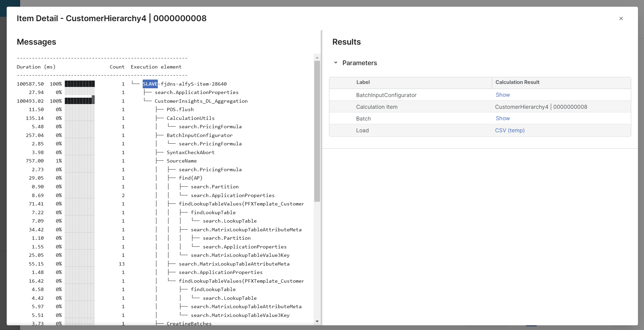
Task: Click the Parameters section title
Action: coord(359,63)
